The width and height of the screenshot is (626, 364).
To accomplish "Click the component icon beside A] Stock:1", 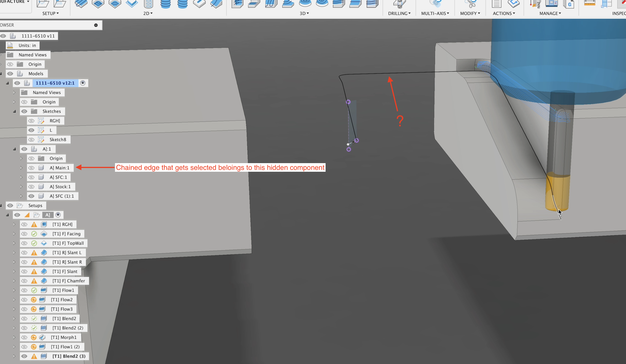I will tap(41, 187).
